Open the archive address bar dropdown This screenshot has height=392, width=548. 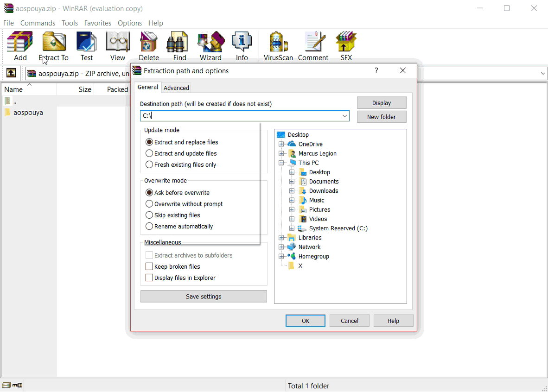tap(543, 73)
